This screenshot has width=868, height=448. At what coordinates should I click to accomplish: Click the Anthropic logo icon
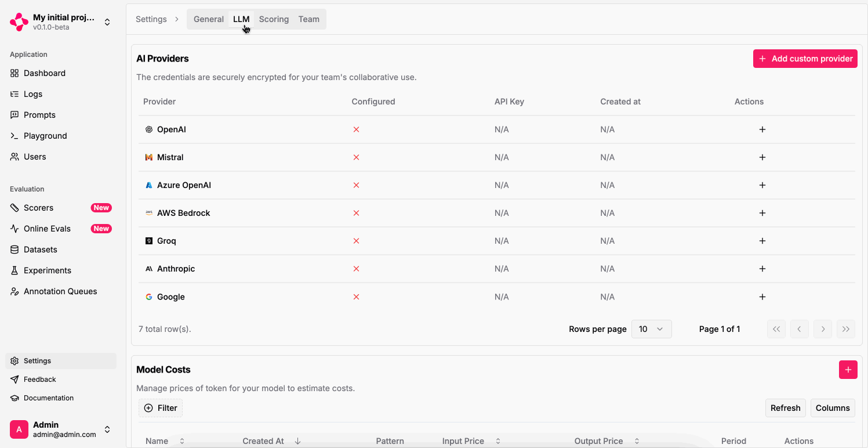point(149,269)
